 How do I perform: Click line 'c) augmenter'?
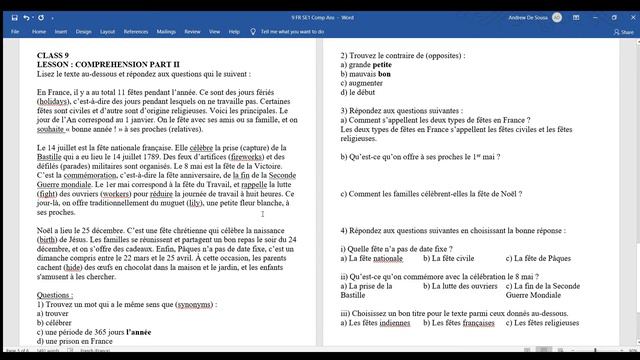(362, 83)
